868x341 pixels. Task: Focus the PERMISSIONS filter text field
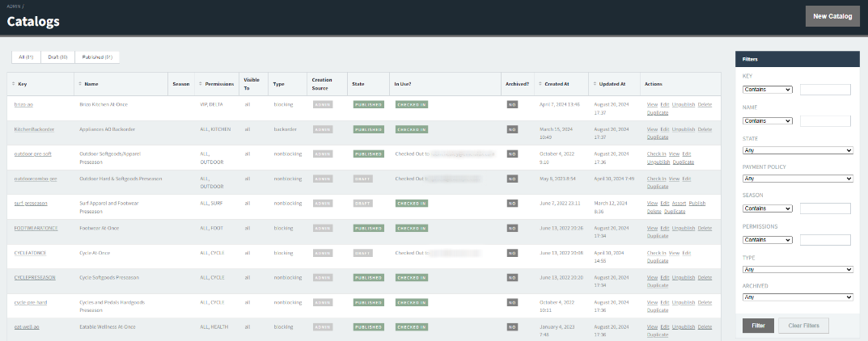(825, 240)
